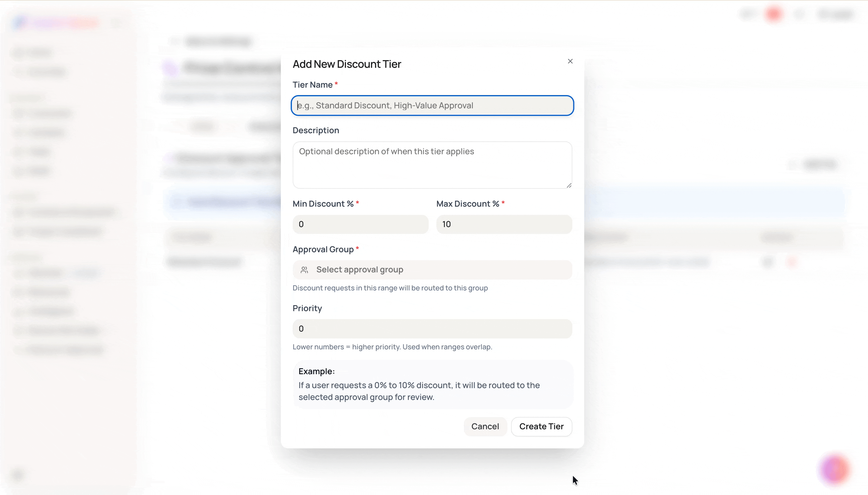Select the Max Discount % field
The width and height of the screenshot is (868, 495).
tap(504, 224)
